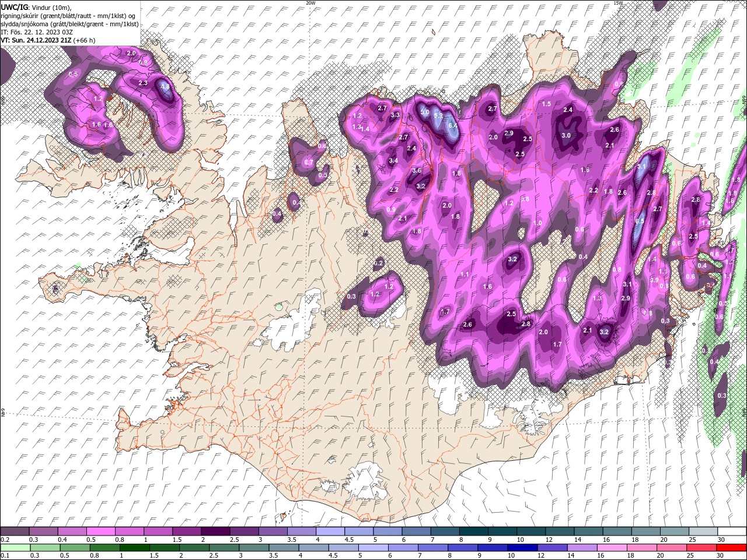Click the 3.4 snowfall value label
This screenshot has height=560, width=747.
click(393, 160)
